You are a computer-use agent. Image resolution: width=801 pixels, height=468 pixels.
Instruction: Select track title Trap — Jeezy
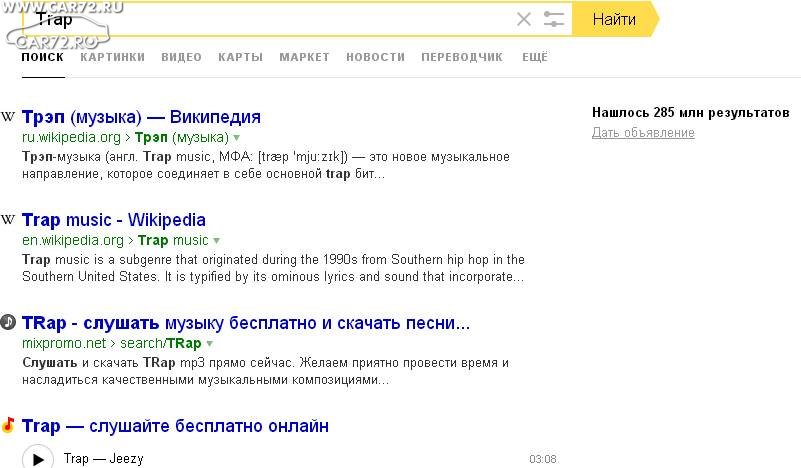pos(104,459)
